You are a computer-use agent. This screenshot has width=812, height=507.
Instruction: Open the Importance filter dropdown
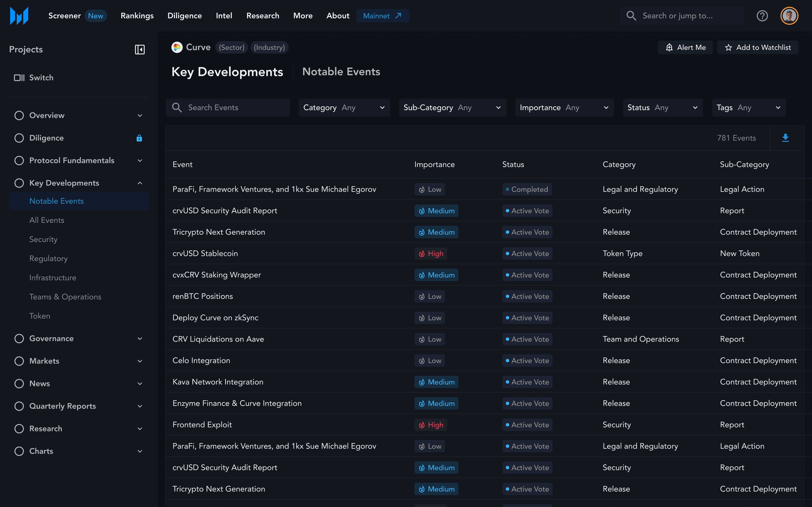(564, 108)
